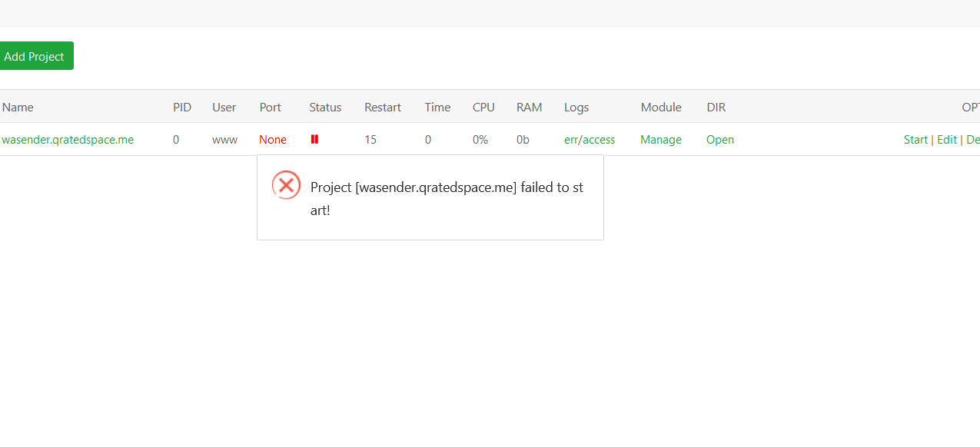Click the Status column header
Viewport: 980px width, 447px height.
(325, 108)
